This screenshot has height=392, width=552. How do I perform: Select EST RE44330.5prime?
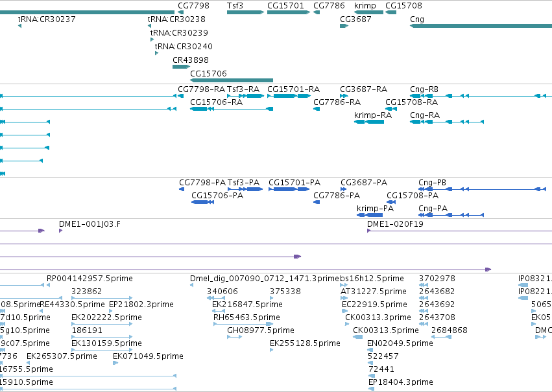click(72, 305)
